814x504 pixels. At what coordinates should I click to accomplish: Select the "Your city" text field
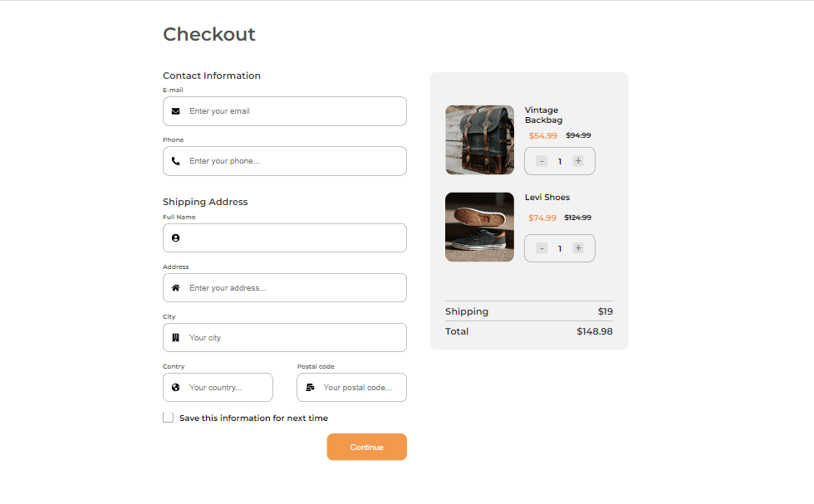pyautogui.click(x=291, y=338)
